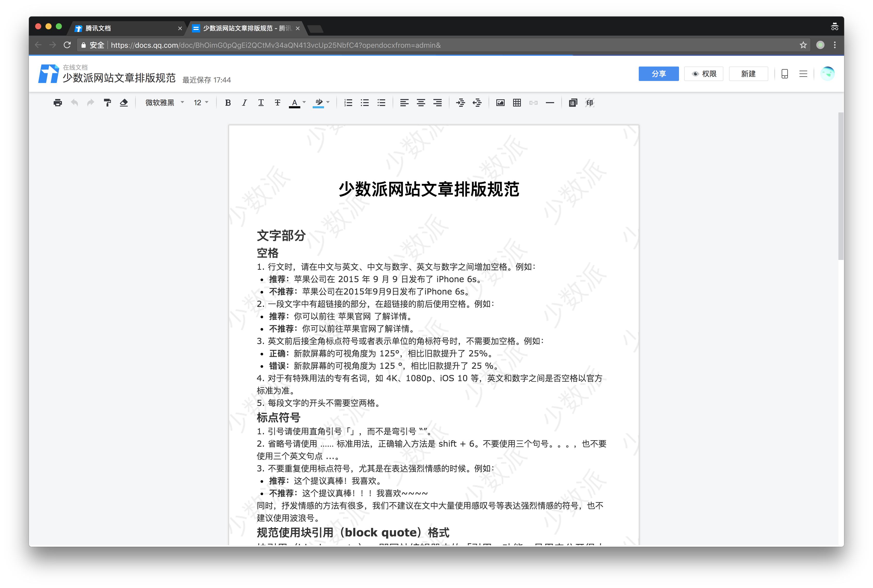
Task: Open the hamburger menu next to phone icon
Action: (803, 74)
